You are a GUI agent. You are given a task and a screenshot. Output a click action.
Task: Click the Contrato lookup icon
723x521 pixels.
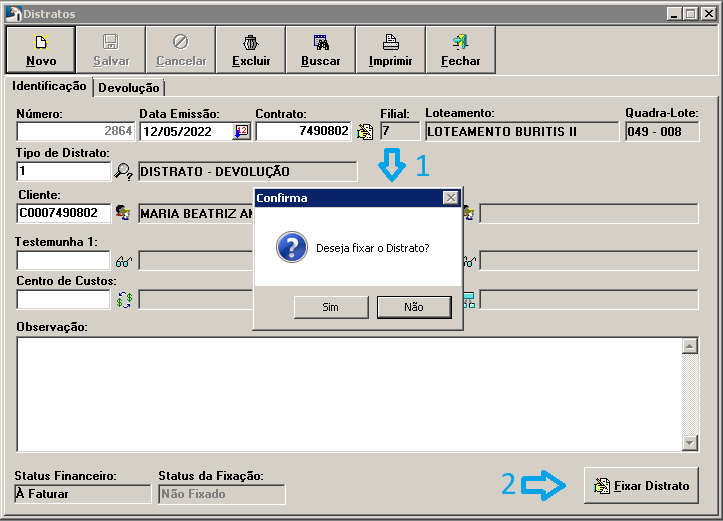tap(365, 131)
